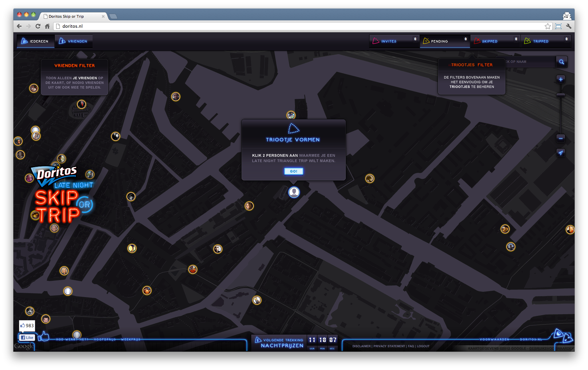Click the Vrienden Filter tooltip title
588x370 pixels.
point(75,66)
